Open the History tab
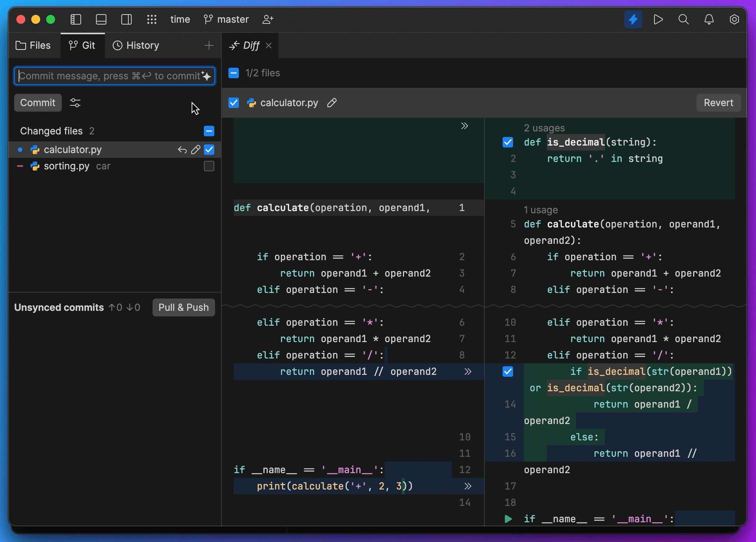This screenshot has width=756, height=542. [x=135, y=45]
